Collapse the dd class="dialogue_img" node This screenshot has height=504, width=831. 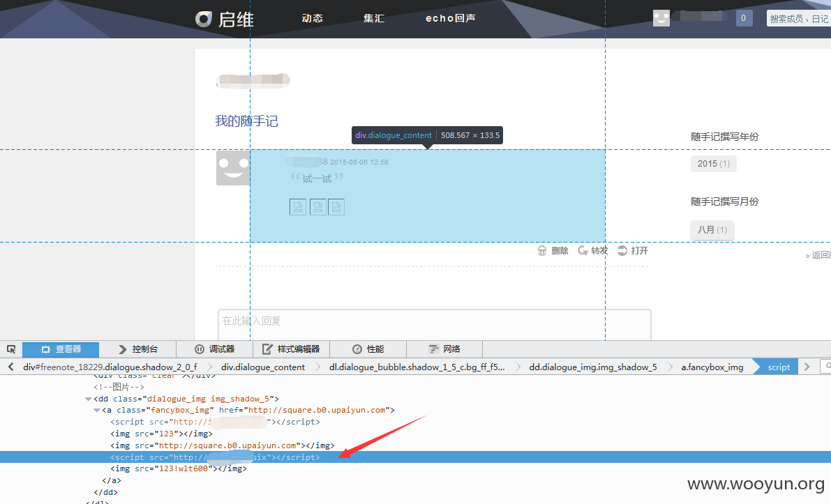tap(89, 399)
